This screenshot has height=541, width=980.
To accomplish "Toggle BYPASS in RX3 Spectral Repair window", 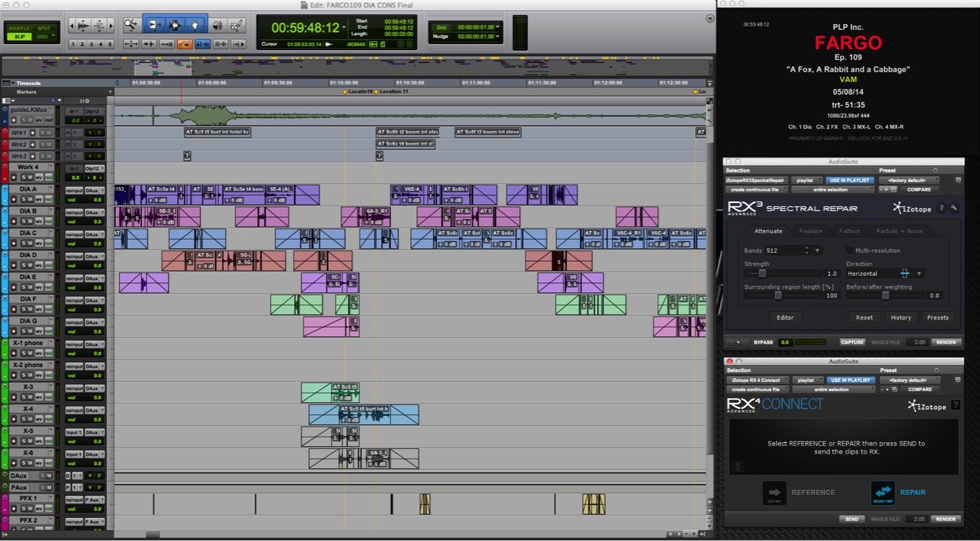I will [x=763, y=342].
